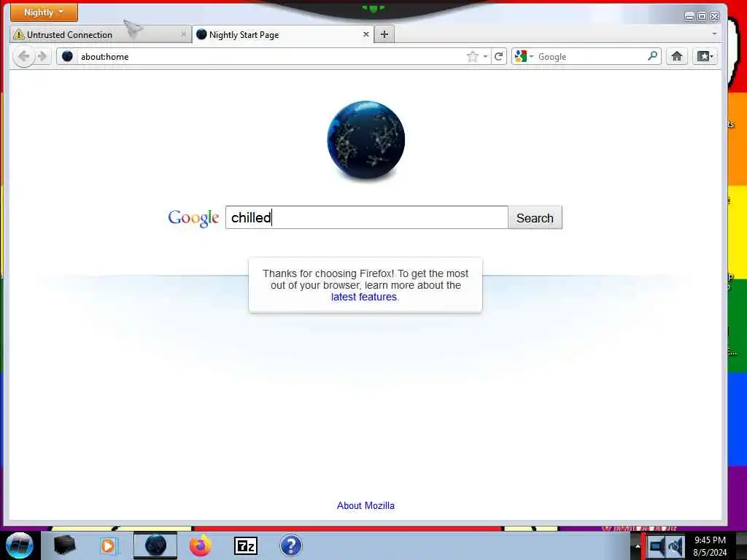Viewport: 747px width, 560px height.
Task: Open 7-Zip from the taskbar
Action: (x=246, y=545)
